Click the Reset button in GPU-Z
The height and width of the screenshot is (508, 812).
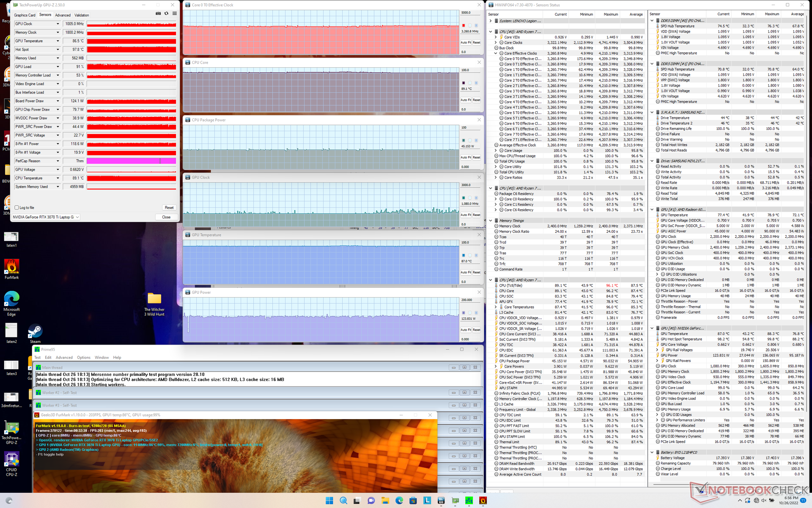[169, 207]
